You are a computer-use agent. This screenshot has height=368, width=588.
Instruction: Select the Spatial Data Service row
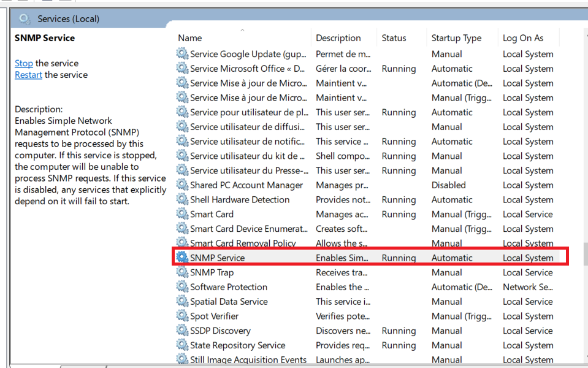[229, 302]
